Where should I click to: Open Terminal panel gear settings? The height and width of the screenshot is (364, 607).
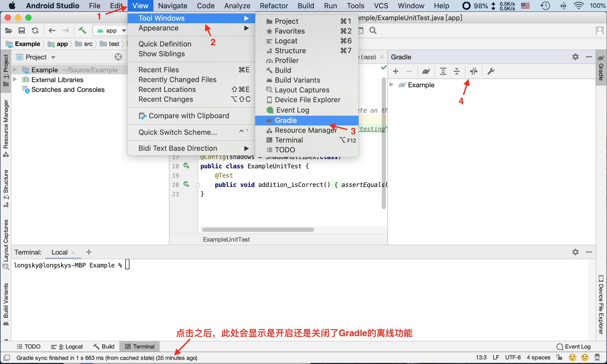coord(575,252)
